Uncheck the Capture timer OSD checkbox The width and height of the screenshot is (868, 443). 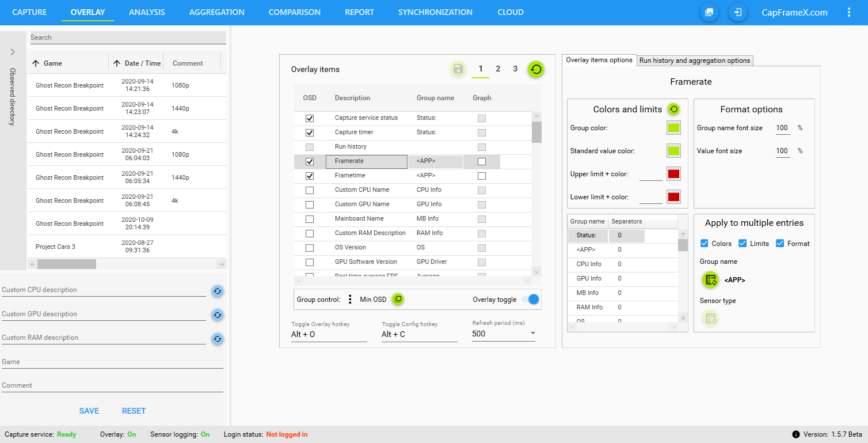coord(310,132)
